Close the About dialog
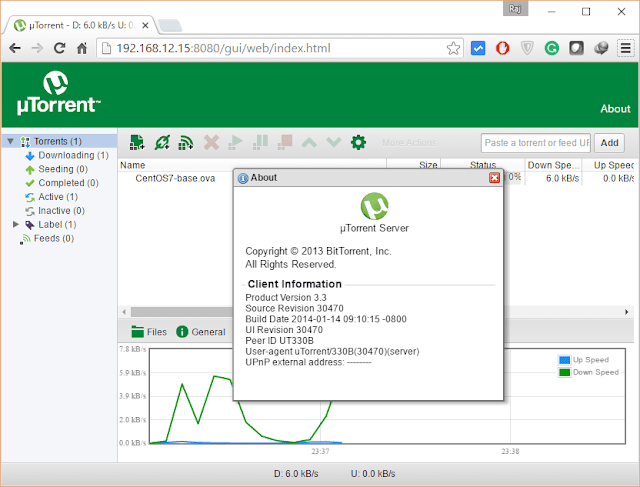Image resolution: width=640 pixels, height=487 pixels. (494, 178)
